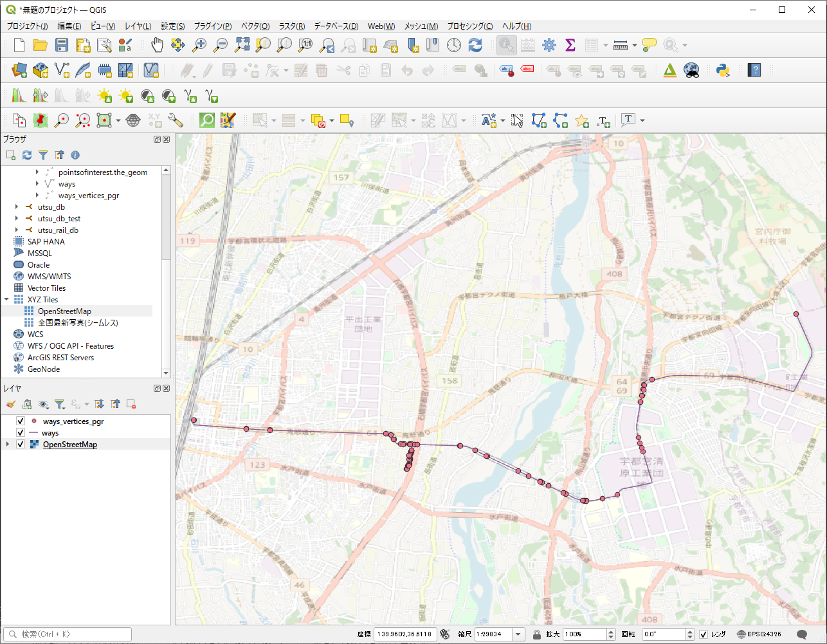The width and height of the screenshot is (827, 644).
Task: Expand the utsu_db database node
Action: tap(17, 207)
